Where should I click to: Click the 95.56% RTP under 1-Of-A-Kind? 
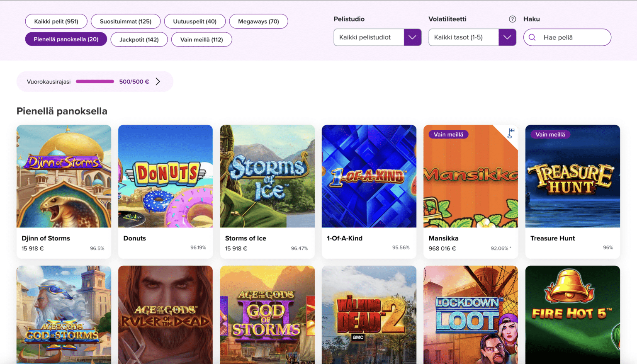401,248
